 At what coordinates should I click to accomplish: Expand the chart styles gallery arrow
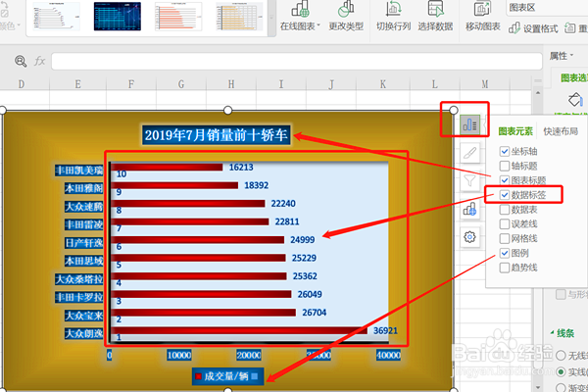click(x=271, y=18)
